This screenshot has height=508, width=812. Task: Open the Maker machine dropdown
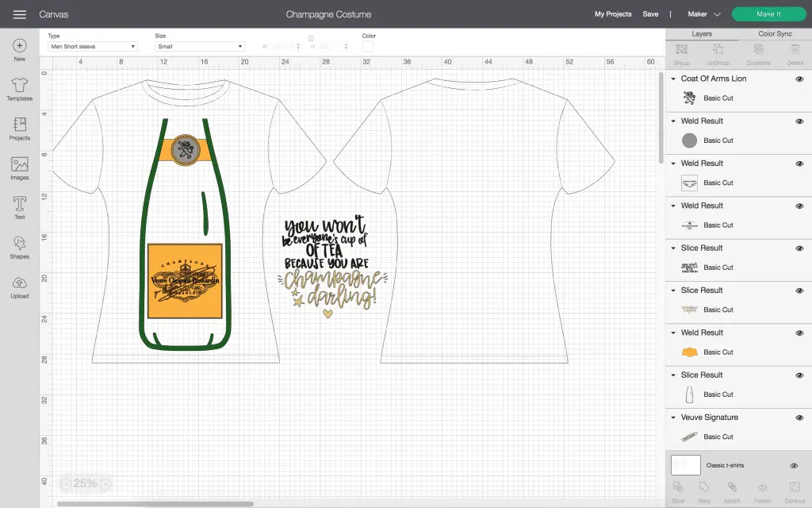[704, 14]
